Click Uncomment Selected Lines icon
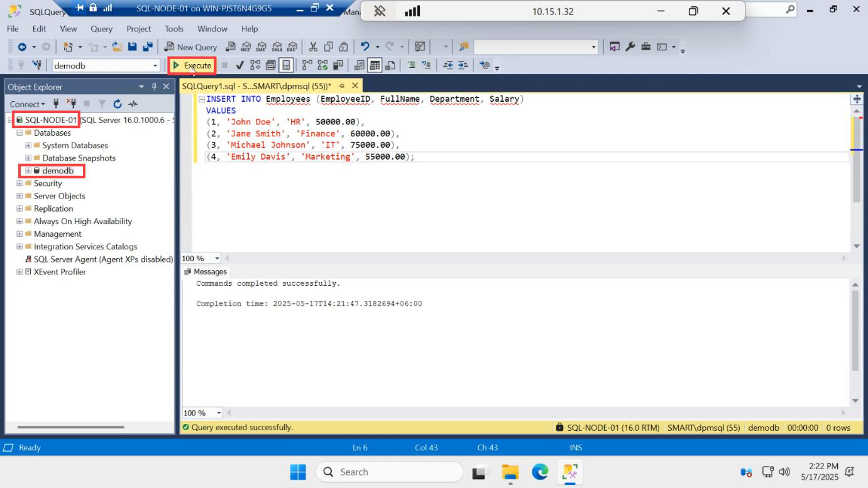The image size is (868, 488). tap(426, 65)
